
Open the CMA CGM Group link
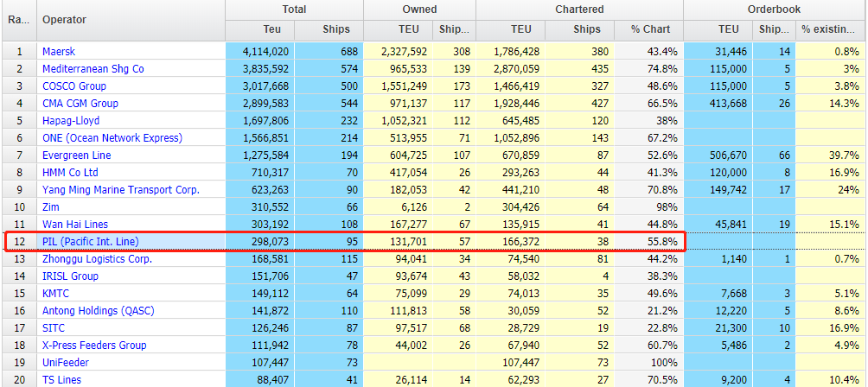coord(80,104)
